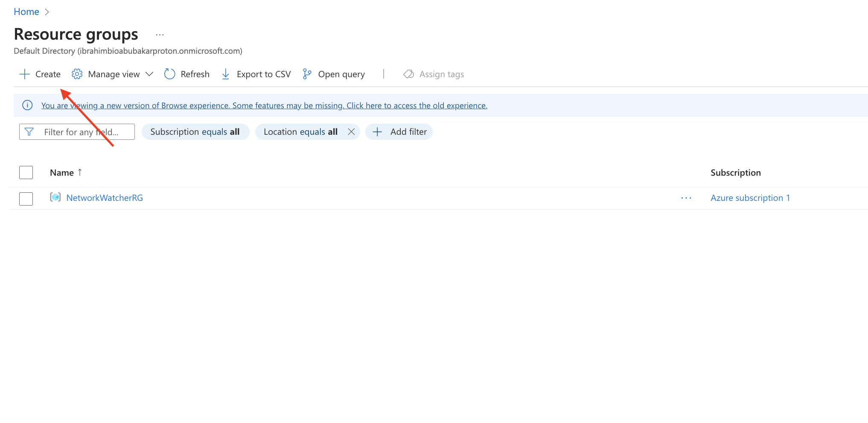This screenshot has width=868, height=423.
Task: Click Export to CSV label
Action: (264, 74)
